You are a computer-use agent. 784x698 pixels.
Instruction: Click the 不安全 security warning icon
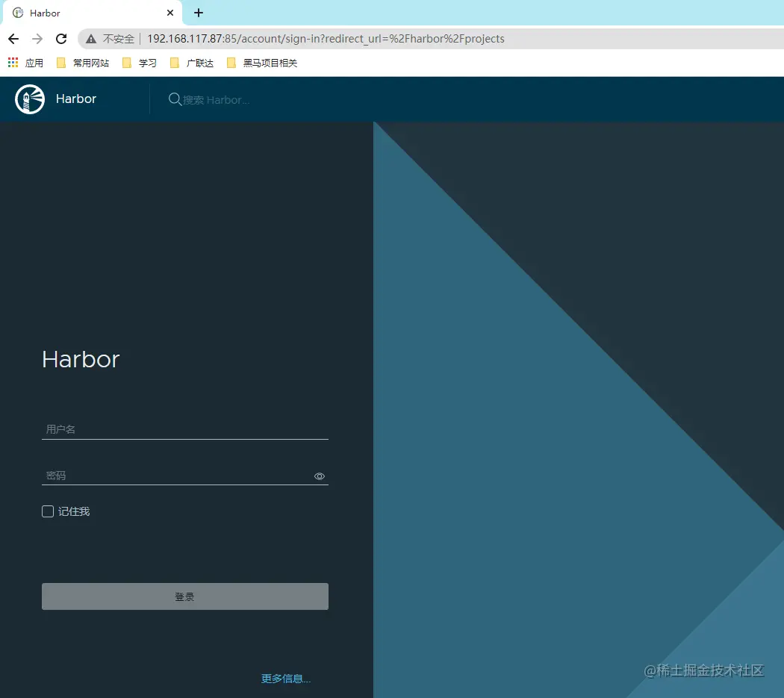pyautogui.click(x=91, y=39)
